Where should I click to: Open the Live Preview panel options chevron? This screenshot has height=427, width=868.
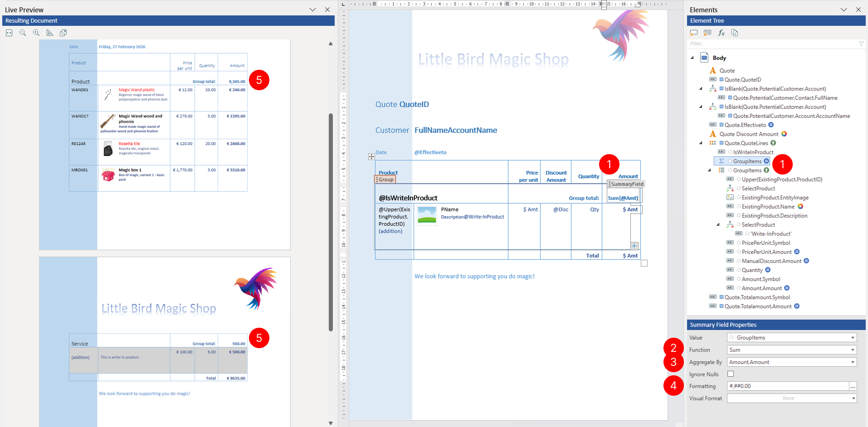tap(312, 10)
